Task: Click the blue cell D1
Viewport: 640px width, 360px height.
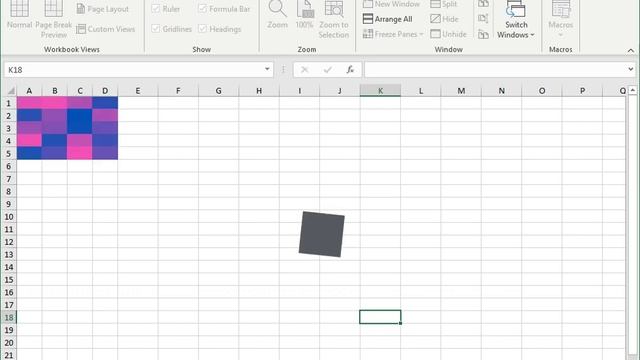Action: point(105,103)
